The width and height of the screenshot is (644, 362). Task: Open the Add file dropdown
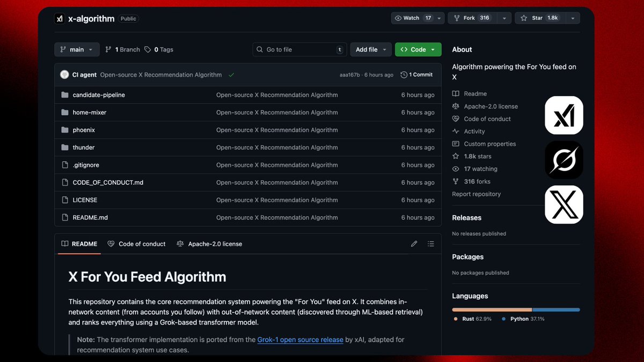[x=371, y=49]
